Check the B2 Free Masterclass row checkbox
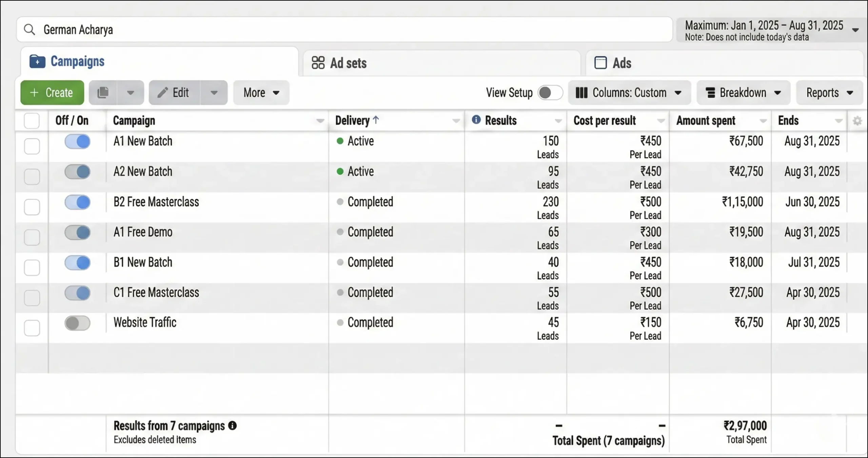This screenshot has height=458, width=868. tap(32, 207)
